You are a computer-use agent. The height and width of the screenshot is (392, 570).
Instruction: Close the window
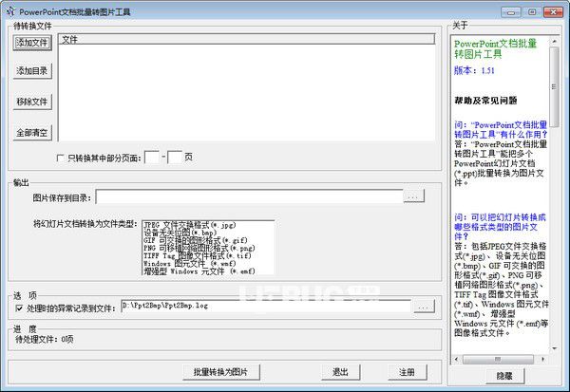[x=553, y=12]
